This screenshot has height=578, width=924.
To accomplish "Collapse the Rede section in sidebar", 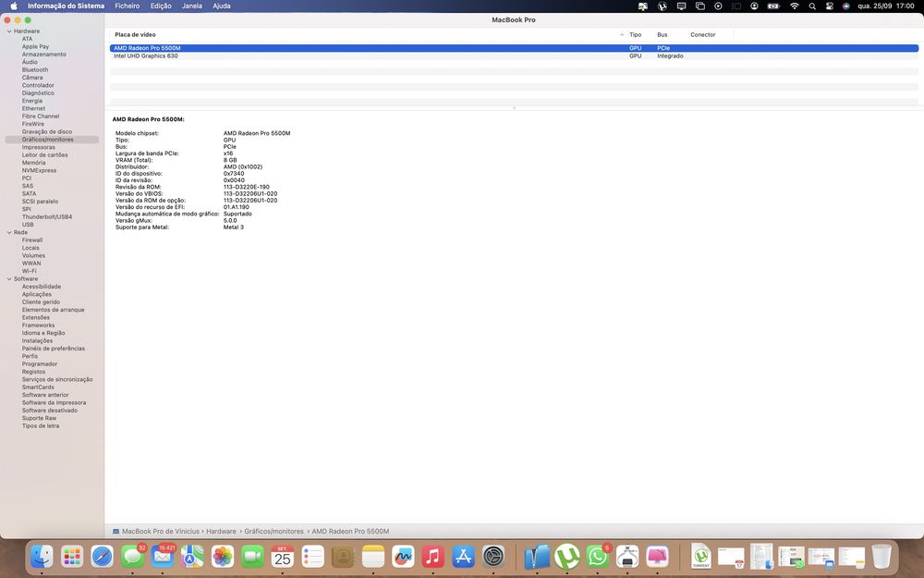I will coord(9,232).
